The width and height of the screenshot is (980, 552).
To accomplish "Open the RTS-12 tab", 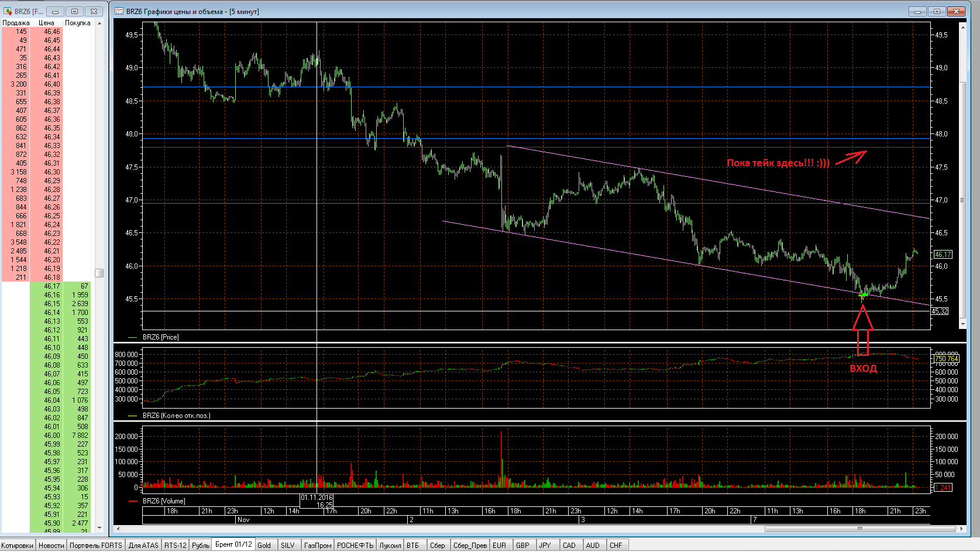I will click(x=175, y=546).
